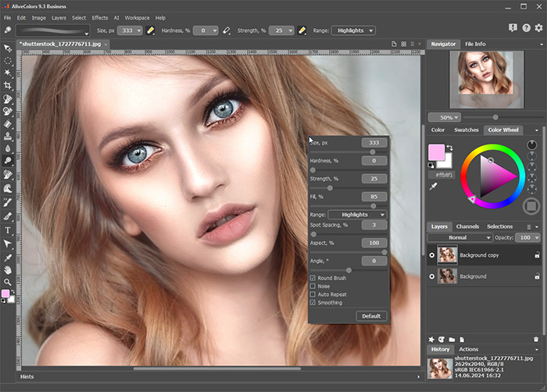The width and height of the screenshot is (547, 392).
Task: Click the Default button in brush popup
Action: click(371, 316)
